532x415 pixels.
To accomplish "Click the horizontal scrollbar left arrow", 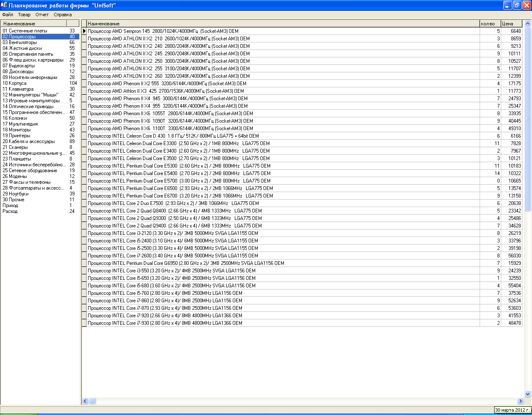I will click(85, 401).
